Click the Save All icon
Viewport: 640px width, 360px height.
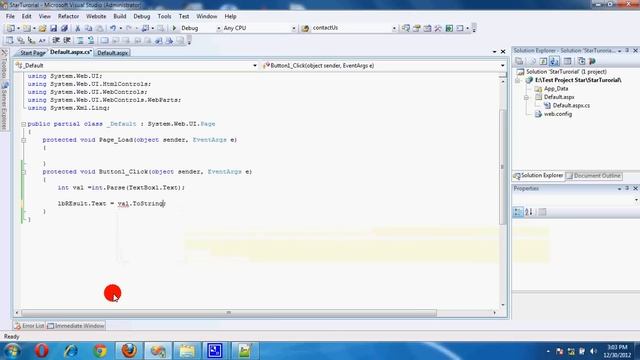tap(64, 28)
